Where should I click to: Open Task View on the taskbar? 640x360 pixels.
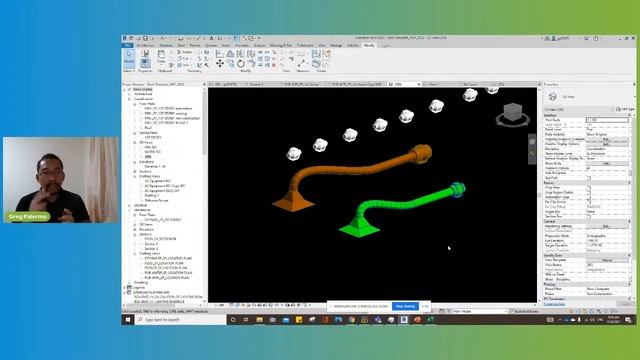coord(246,320)
